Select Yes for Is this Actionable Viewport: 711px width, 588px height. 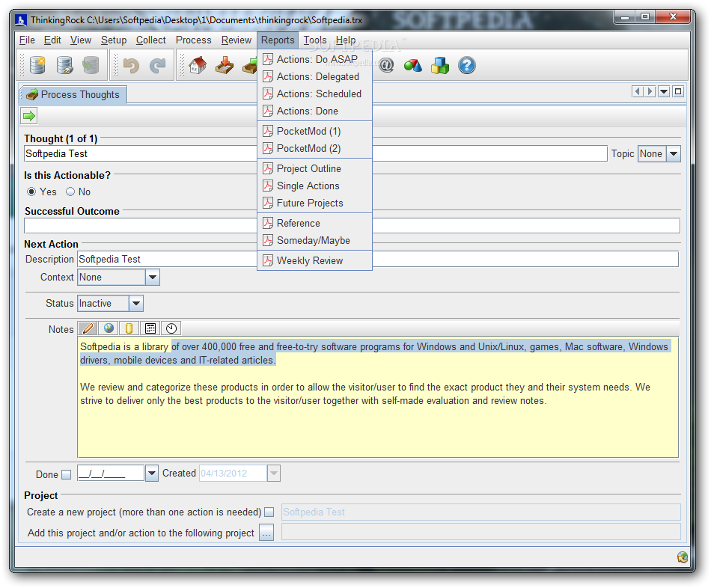31,192
